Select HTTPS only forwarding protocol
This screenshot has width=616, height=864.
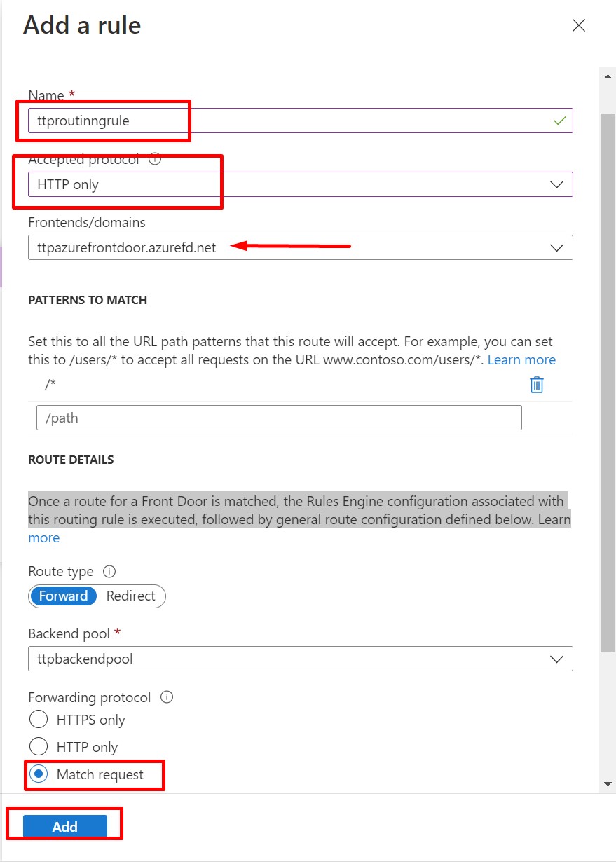39,720
